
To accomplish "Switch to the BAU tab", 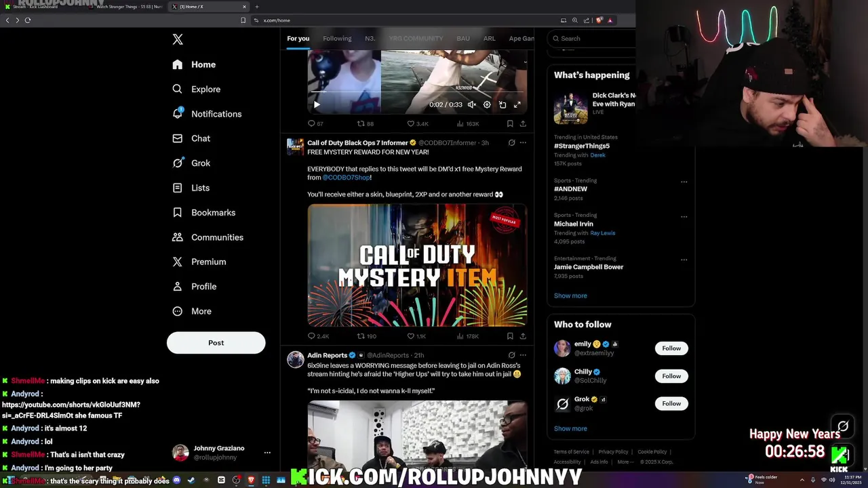I will pos(463,39).
